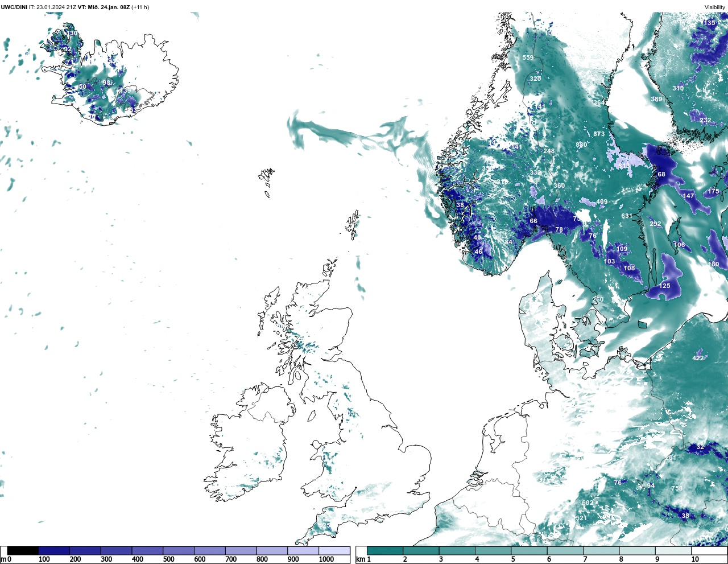
Task: Click the visibility value 559 on Norway
Action: (x=528, y=57)
